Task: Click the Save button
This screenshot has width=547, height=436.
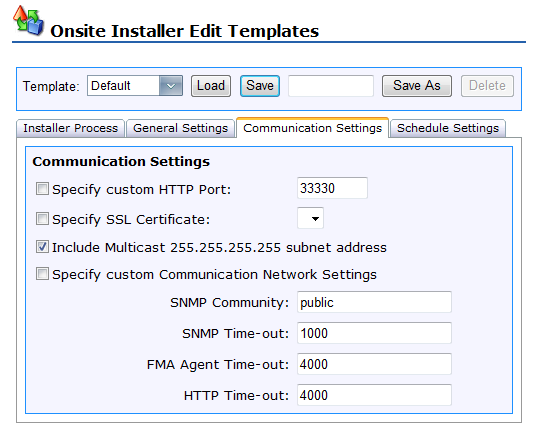Action: pyautogui.click(x=260, y=86)
